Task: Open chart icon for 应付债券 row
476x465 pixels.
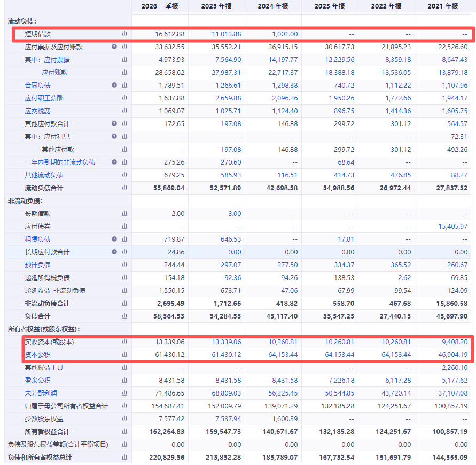Action: tap(124, 226)
